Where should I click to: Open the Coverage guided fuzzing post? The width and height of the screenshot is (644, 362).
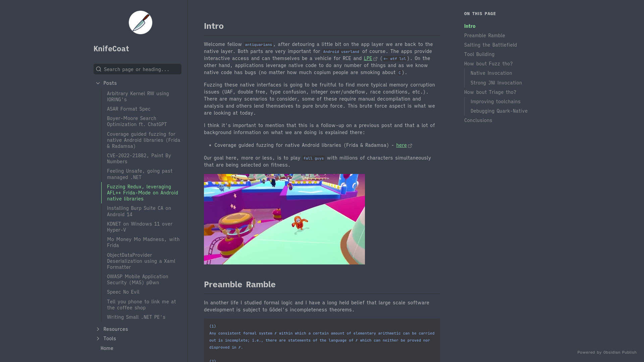pyautogui.click(x=143, y=140)
